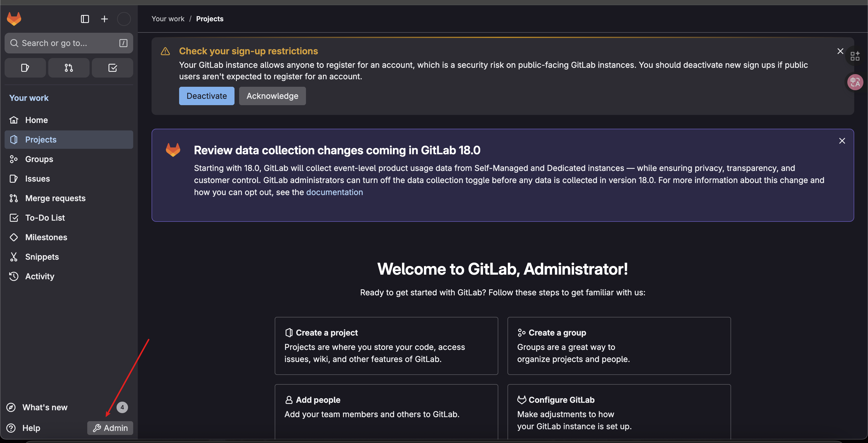Open Milestones in sidebar
Image resolution: width=868 pixels, height=443 pixels.
pos(46,237)
